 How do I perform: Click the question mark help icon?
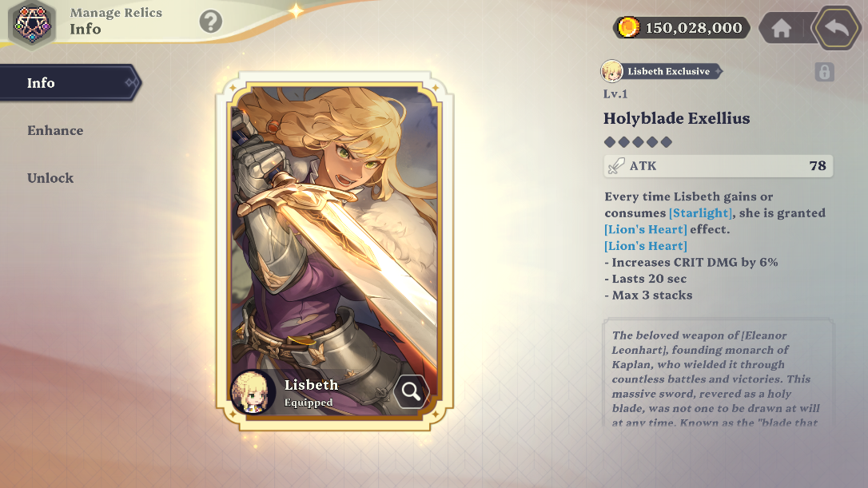pyautogui.click(x=210, y=22)
